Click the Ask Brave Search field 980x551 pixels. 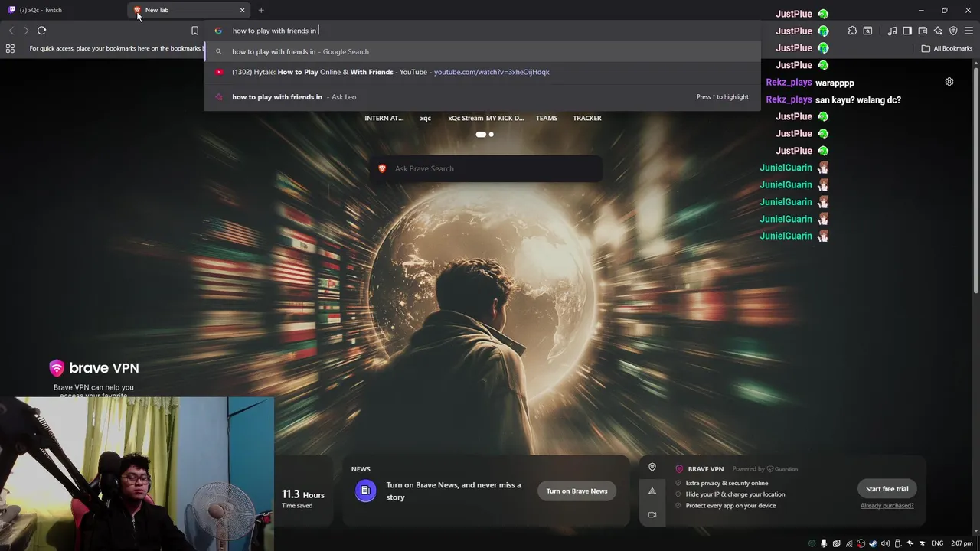485,168
